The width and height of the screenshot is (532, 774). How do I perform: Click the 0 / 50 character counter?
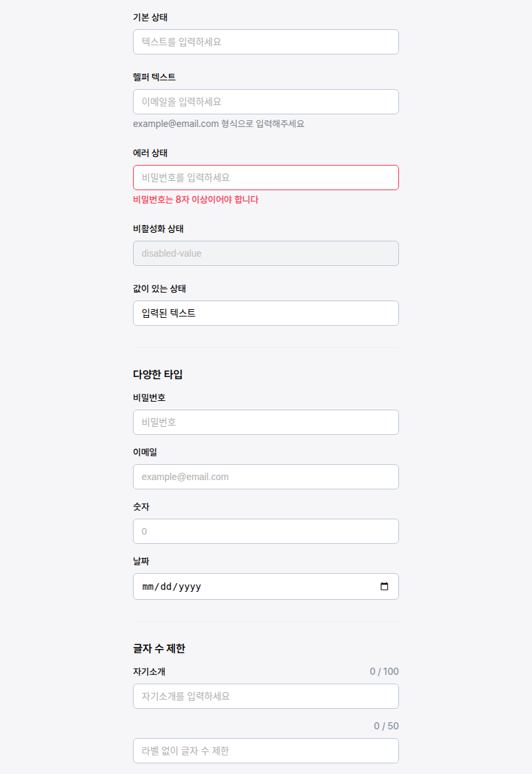[x=386, y=726]
